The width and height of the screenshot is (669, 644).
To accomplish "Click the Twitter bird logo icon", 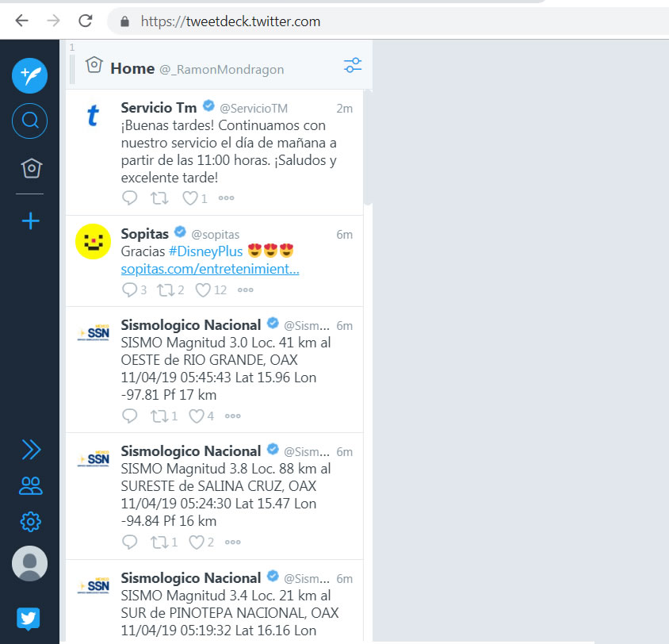I will (29, 619).
